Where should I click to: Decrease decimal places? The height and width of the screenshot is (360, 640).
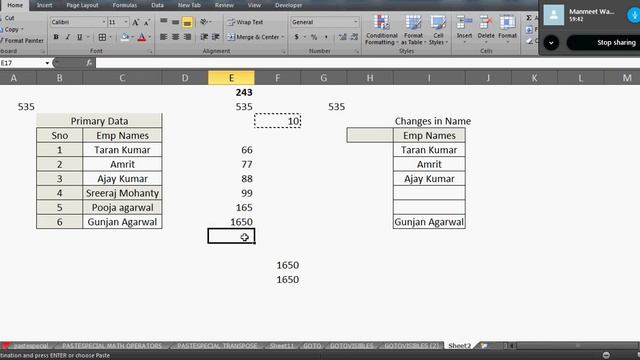tap(354, 37)
